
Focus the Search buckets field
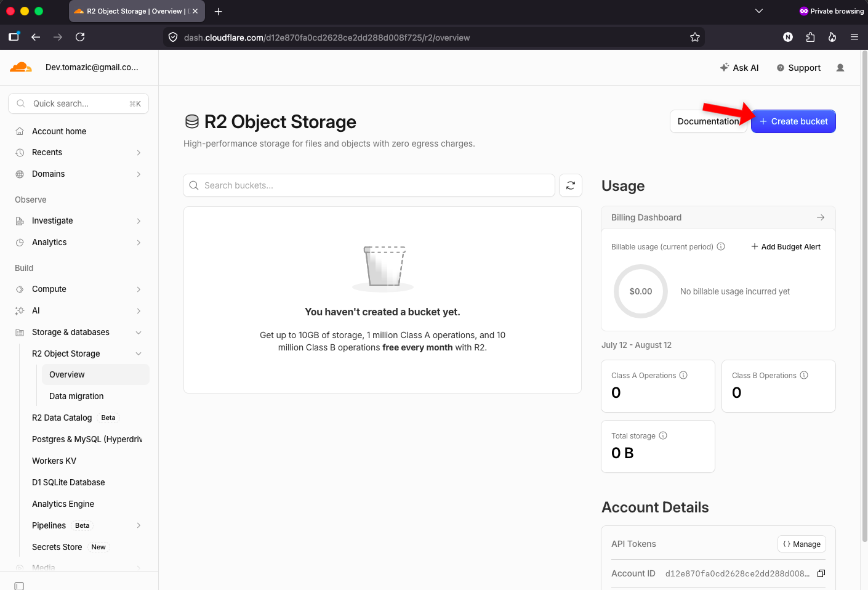[369, 185]
